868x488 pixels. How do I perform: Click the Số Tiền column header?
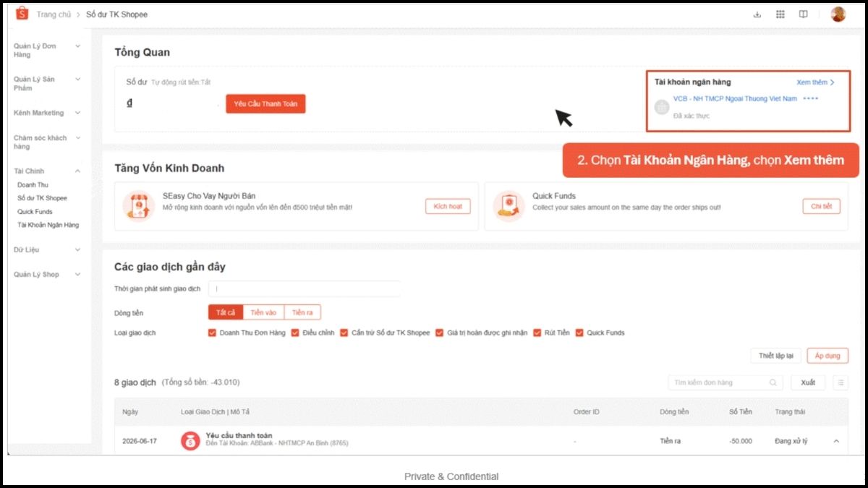(x=740, y=411)
